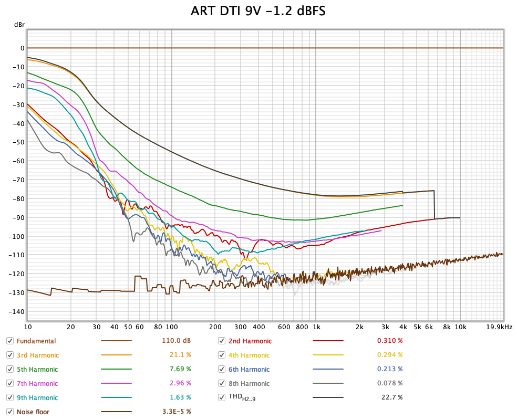517x420 pixels.
Task: Click the 6th Harmonic value 0.213 %
Action: tap(390, 369)
